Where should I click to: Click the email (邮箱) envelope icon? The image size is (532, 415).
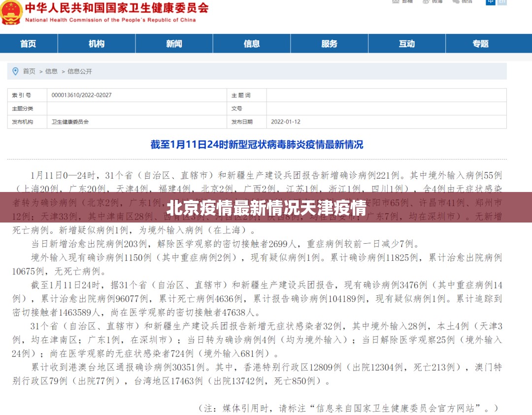pyautogui.click(x=396, y=2)
